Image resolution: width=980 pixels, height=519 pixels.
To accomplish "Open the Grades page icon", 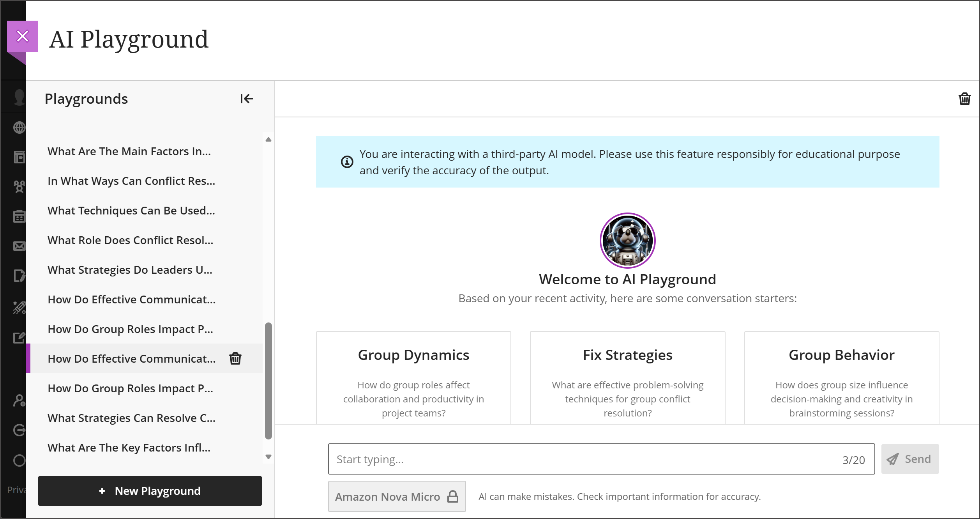I will (x=19, y=276).
